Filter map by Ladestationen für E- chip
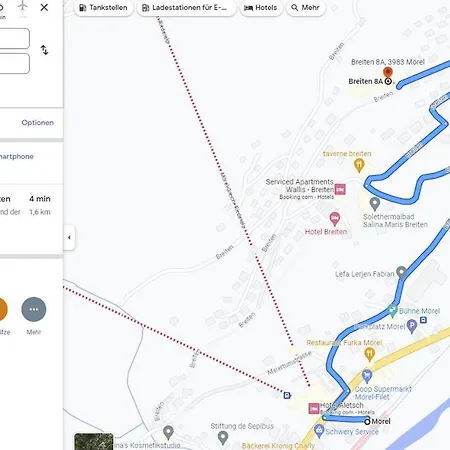This screenshot has height=450, width=450. click(x=186, y=7)
